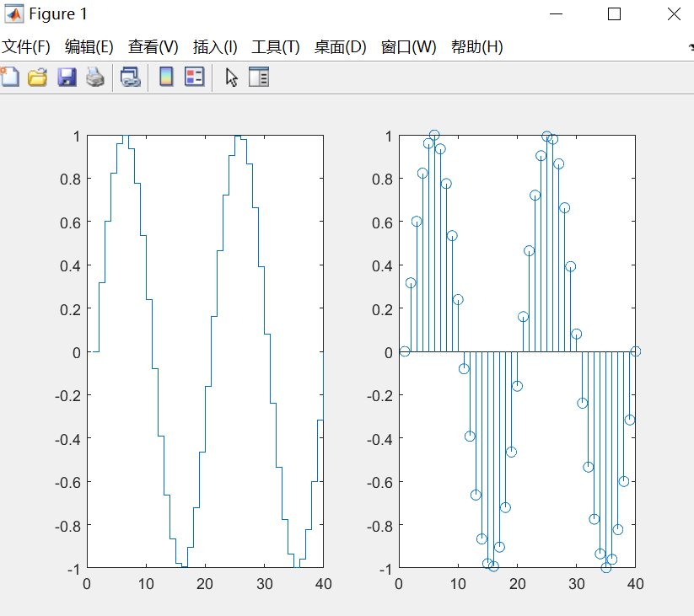The image size is (694, 616).
Task: Insert a colorbar into the plot
Action: click(x=165, y=77)
